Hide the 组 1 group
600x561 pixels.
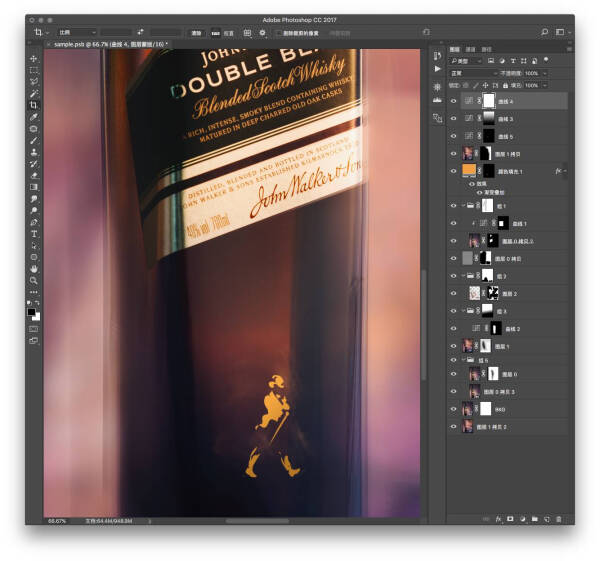pyautogui.click(x=453, y=206)
